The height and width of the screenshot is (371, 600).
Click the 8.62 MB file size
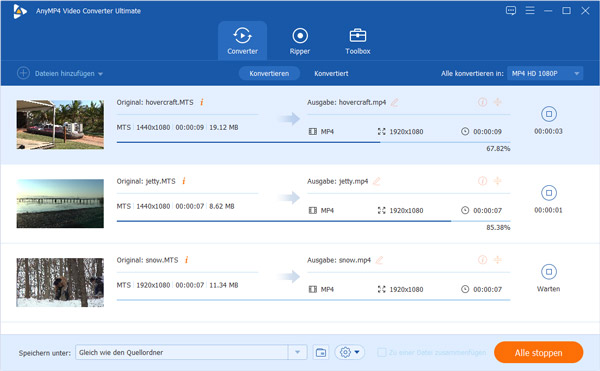(x=222, y=206)
